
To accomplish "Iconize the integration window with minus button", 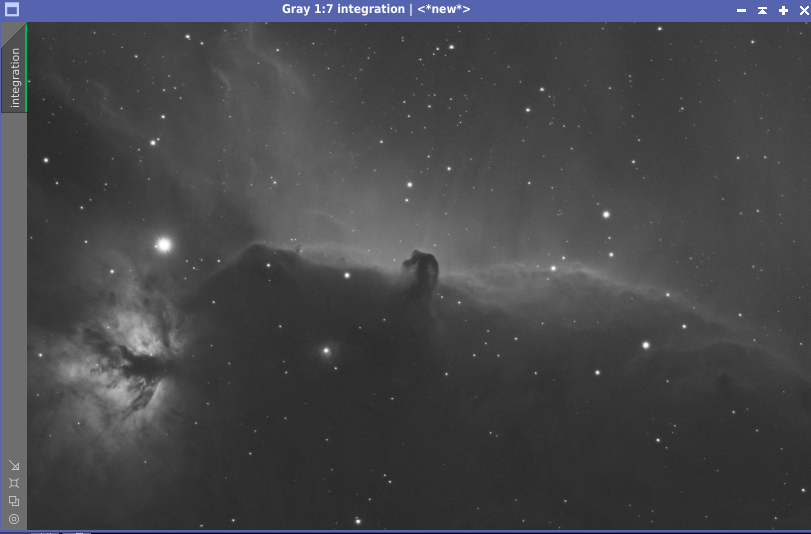I will pos(741,10).
